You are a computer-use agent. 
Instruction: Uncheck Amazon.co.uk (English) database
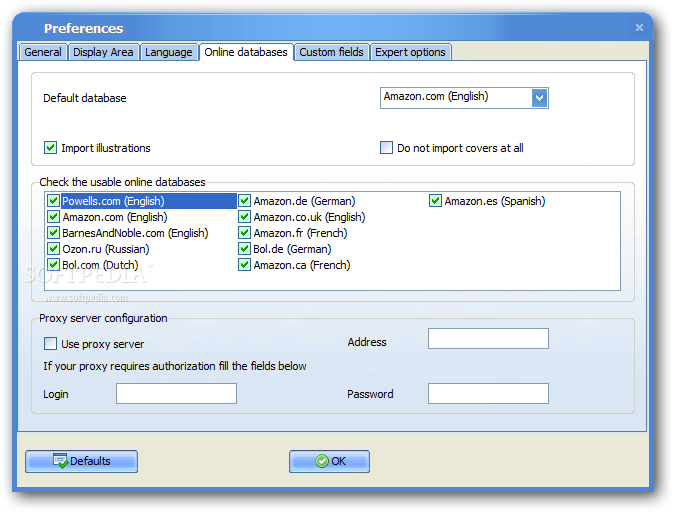pyautogui.click(x=245, y=217)
